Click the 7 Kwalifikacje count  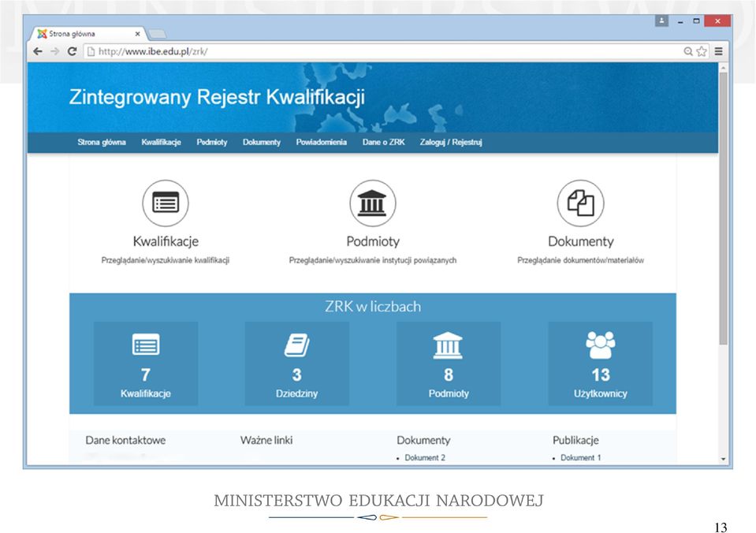(x=146, y=375)
